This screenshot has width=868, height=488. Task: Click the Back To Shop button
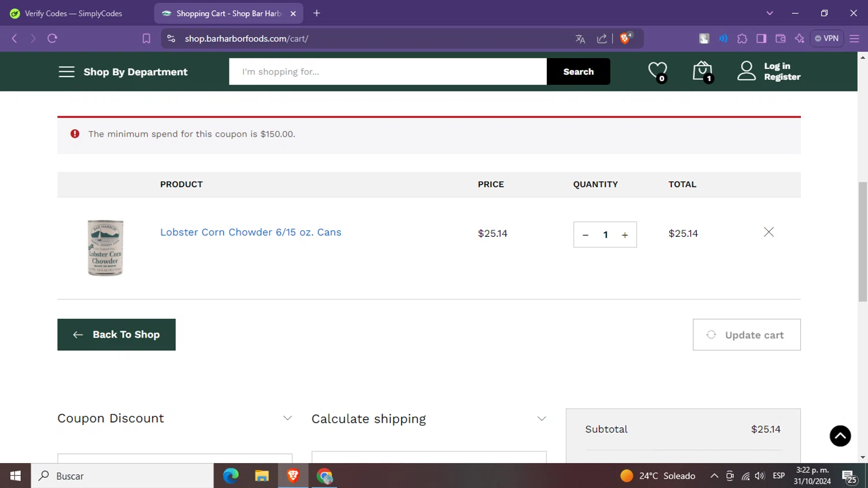tap(116, 335)
